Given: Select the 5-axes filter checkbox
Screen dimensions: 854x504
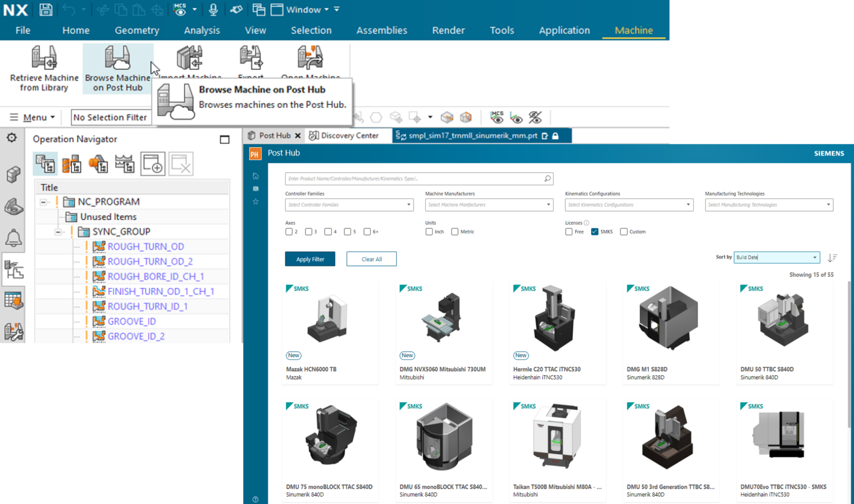Looking at the screenshot, I should [x=349, y=232].
